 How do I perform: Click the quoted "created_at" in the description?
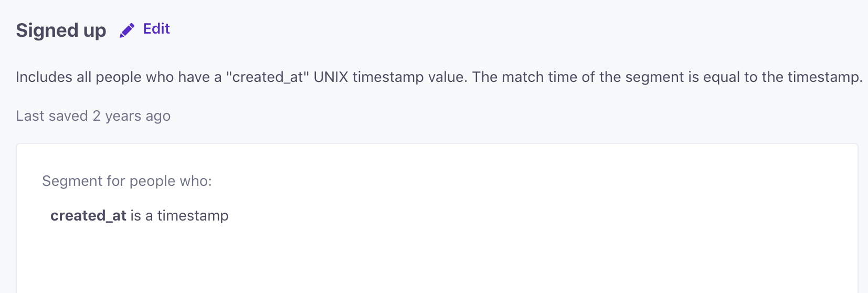[x=268, y=77]
